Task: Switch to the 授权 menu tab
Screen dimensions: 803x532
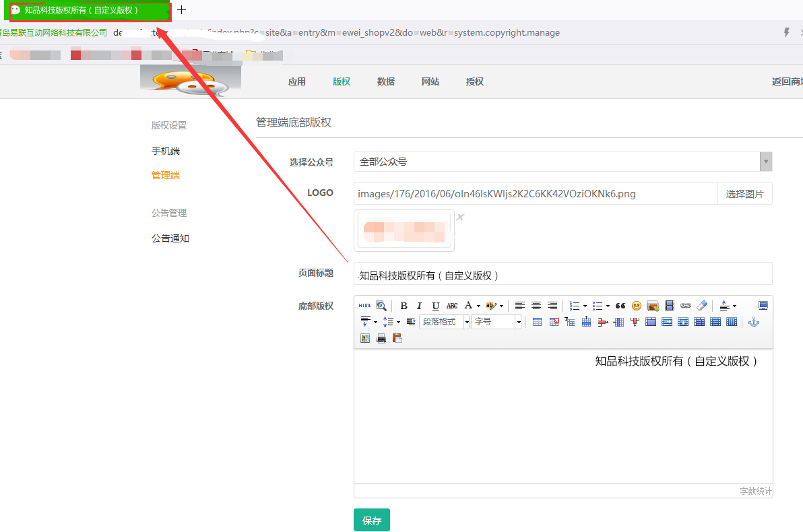Action: coord(475,81)
